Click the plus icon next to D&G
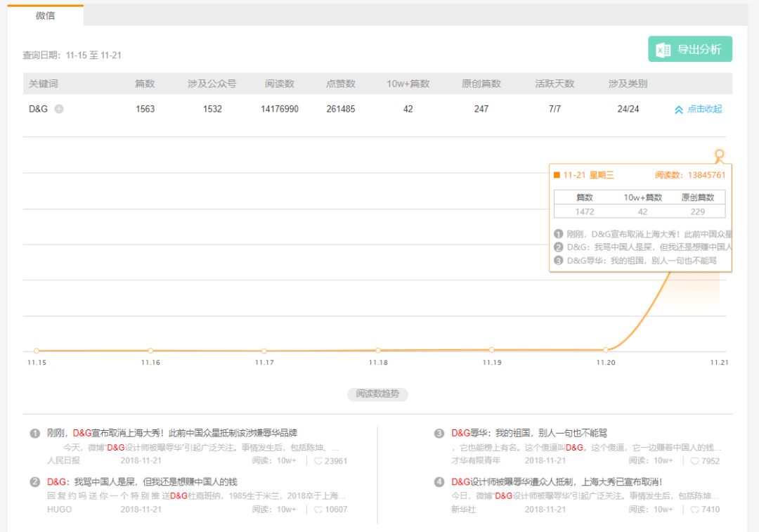The height and width of the screenshot is (532, 759). [x=59, y=109]
